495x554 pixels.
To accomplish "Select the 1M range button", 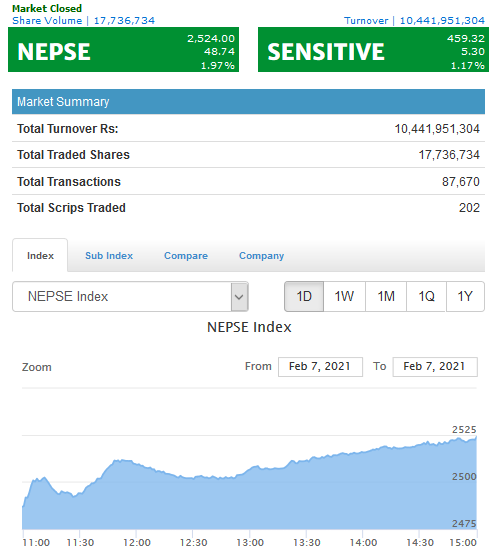I will tap(386, 296).
